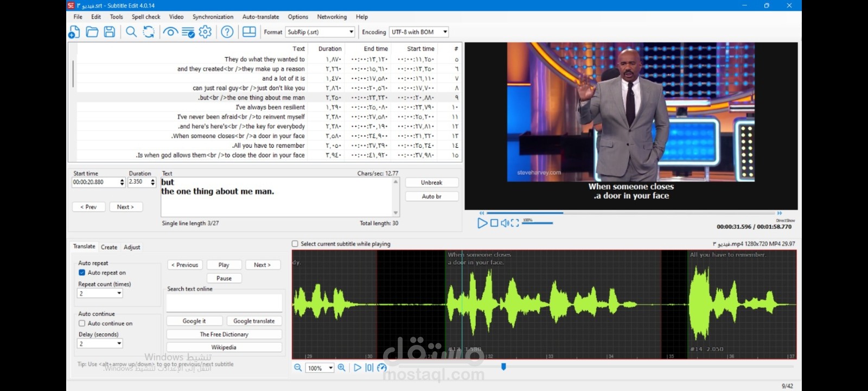Click the Wikipedia button

(x=224, y=348)
